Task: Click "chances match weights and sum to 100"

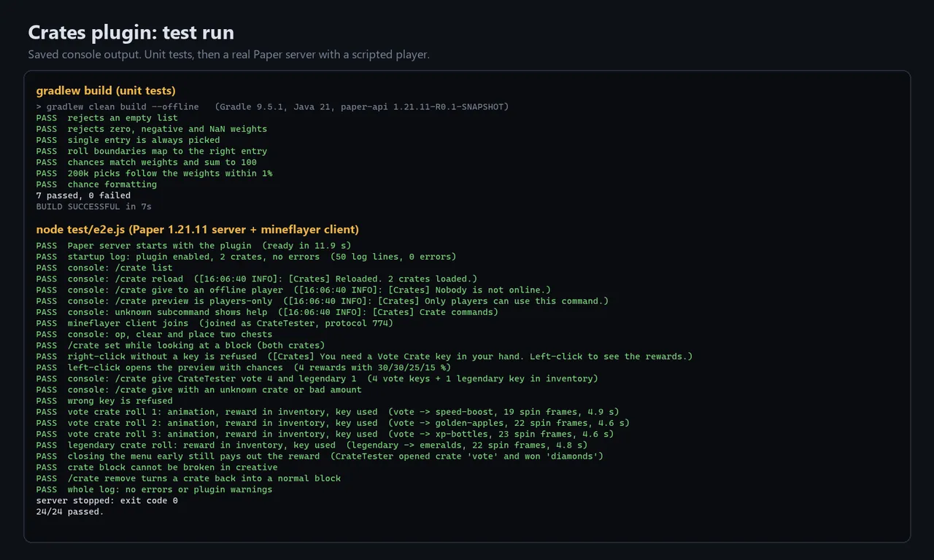Action: (x=147, y=162)
